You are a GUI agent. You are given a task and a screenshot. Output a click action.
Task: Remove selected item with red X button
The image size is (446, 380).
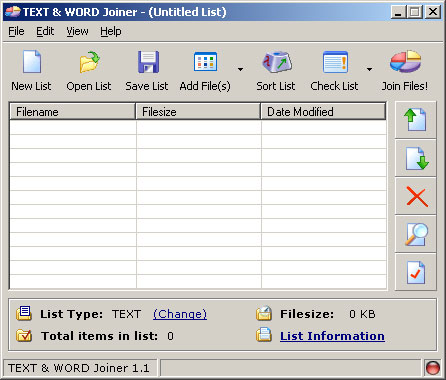tap(415, 196)
